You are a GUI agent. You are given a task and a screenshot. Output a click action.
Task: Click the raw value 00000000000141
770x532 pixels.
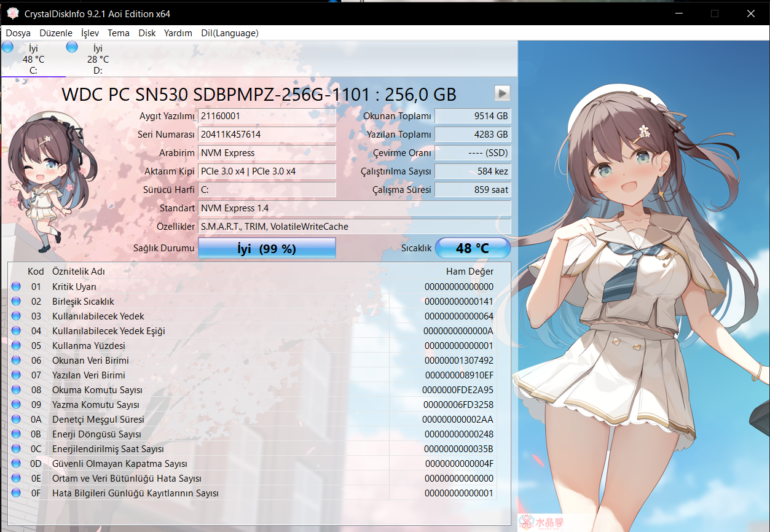point(458,301)
